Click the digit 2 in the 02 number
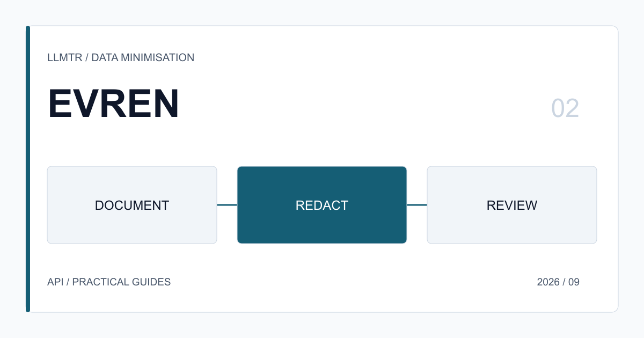644x338 pixels. coord(573,108)
